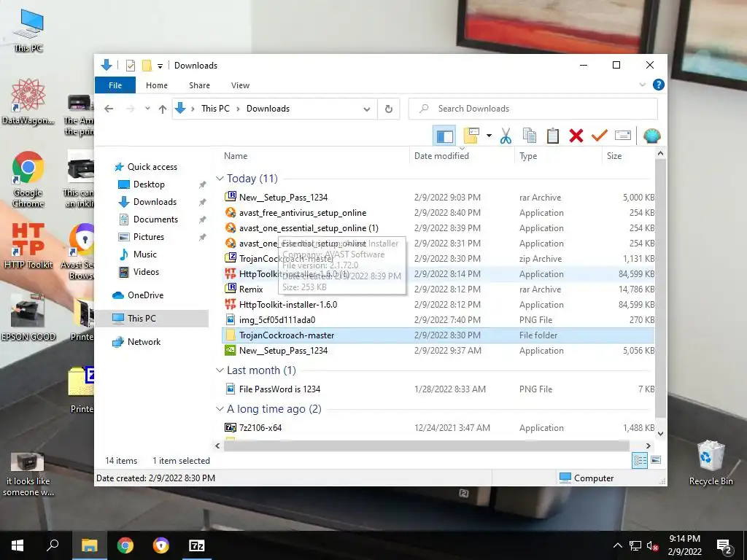This screenshot has width=747, height=560.
Task: Open new folder toolbar dropdown arrow
Action: click(489, 136)
